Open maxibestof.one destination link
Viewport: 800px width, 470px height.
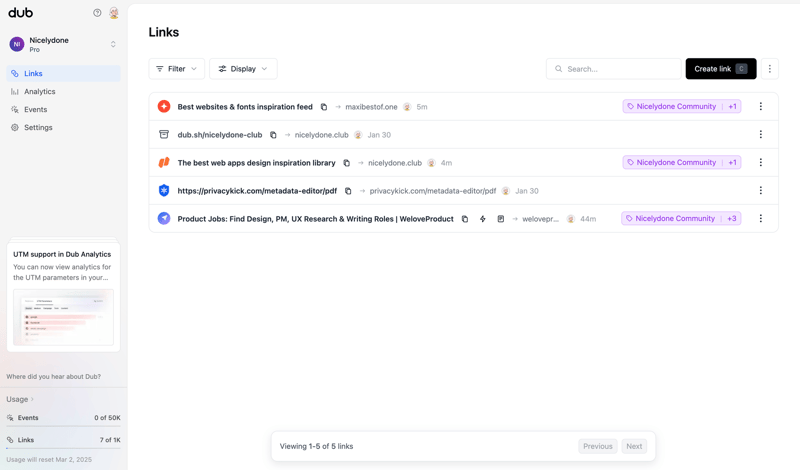[371, 107]
